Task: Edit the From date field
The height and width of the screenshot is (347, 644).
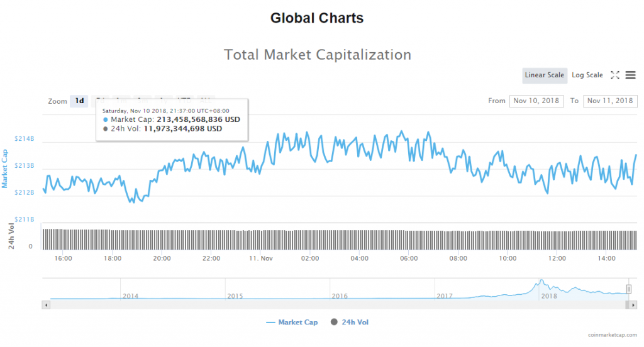Action: [x=536, y=101]
